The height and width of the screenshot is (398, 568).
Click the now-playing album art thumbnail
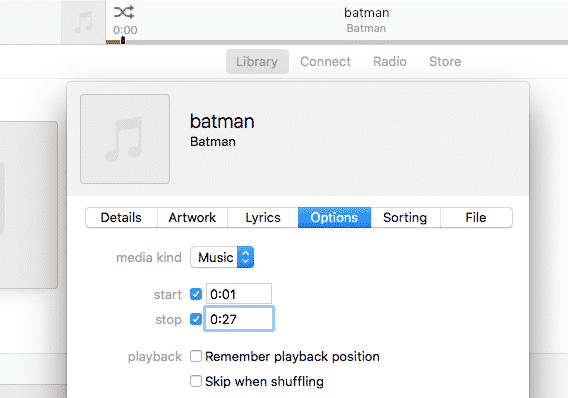pyautogui.click(x=83, y=22)
